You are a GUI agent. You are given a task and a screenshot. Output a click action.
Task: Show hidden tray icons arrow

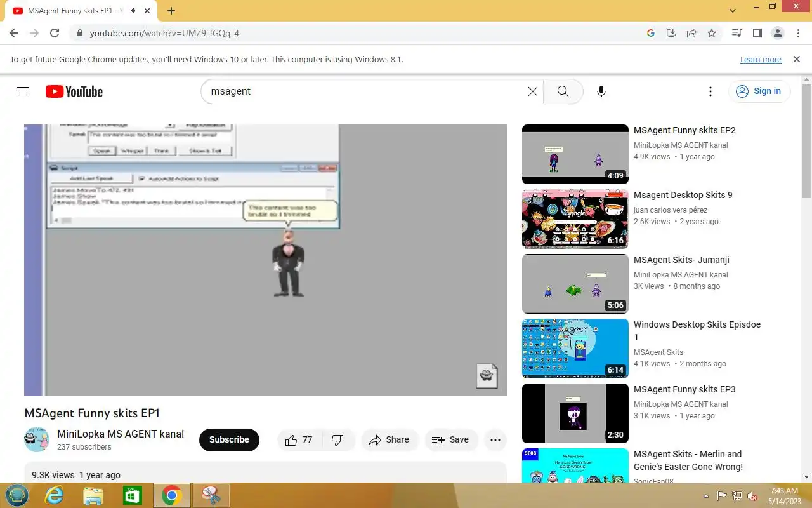point(707,496)
